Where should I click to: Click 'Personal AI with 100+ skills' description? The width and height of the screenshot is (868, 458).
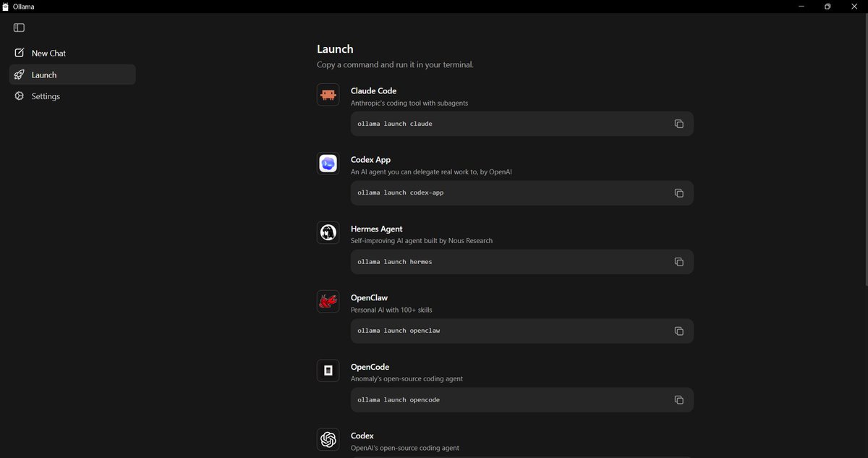point(391,310)
